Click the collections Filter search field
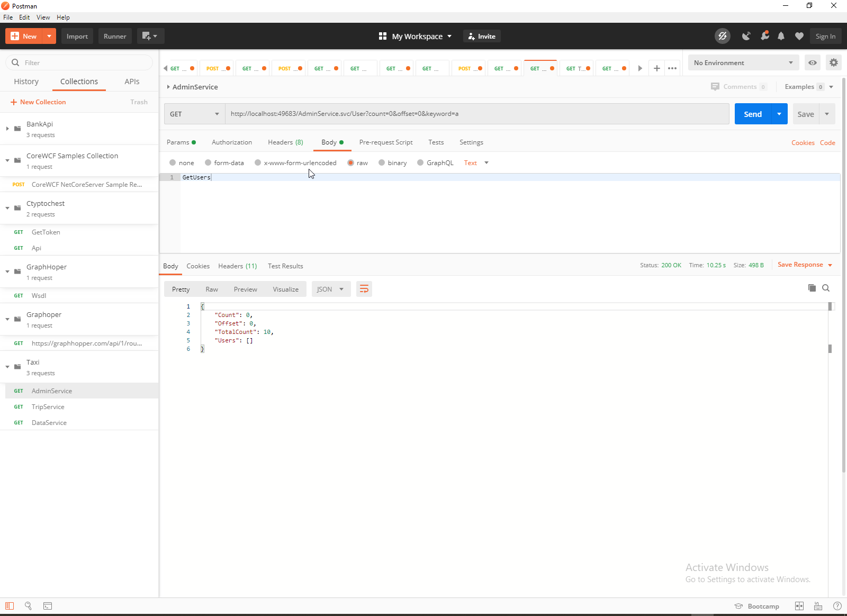Screen dimensions: 847x616 tap(79, 62)
